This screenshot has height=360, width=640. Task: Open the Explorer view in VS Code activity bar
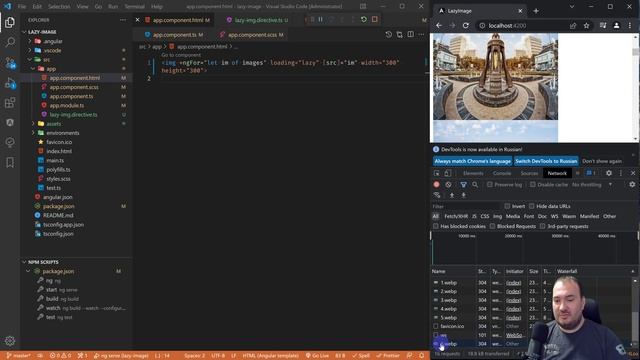click(10, 22)
